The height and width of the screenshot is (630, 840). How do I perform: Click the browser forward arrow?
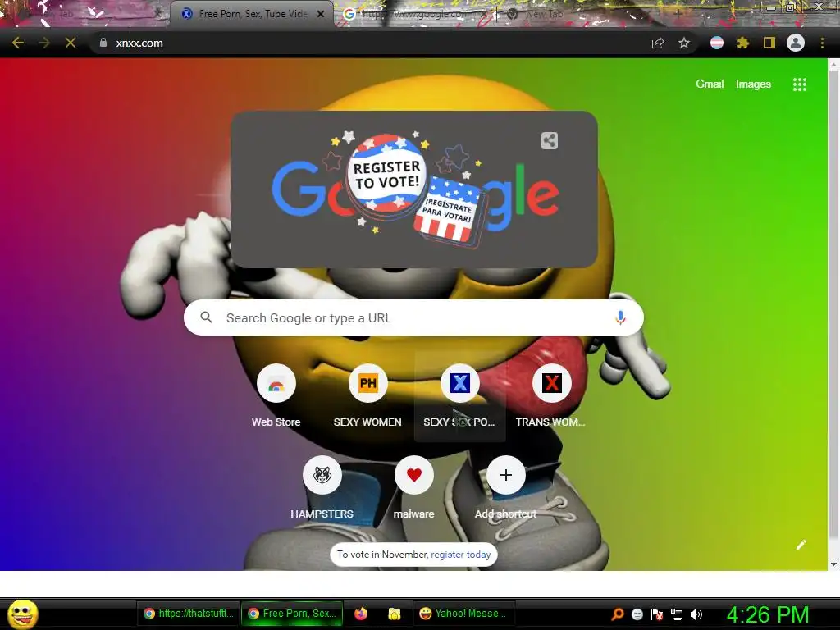[44, 43]
